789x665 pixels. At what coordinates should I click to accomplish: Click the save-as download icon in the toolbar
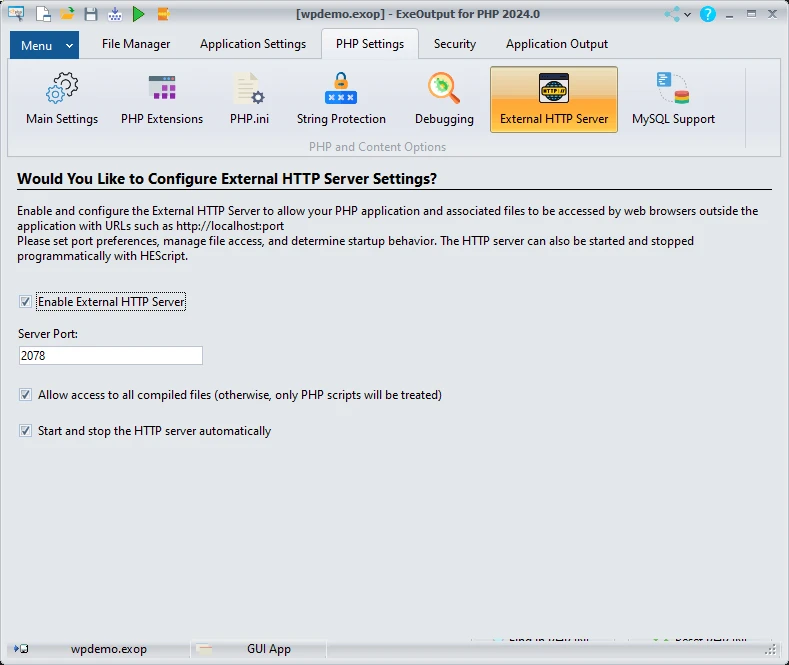click(115, 14)
